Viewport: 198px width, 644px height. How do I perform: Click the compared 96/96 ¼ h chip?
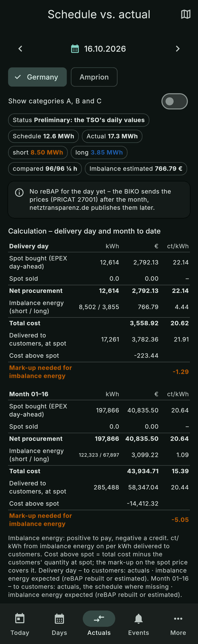pyautogui.click(x=45, y=169)
